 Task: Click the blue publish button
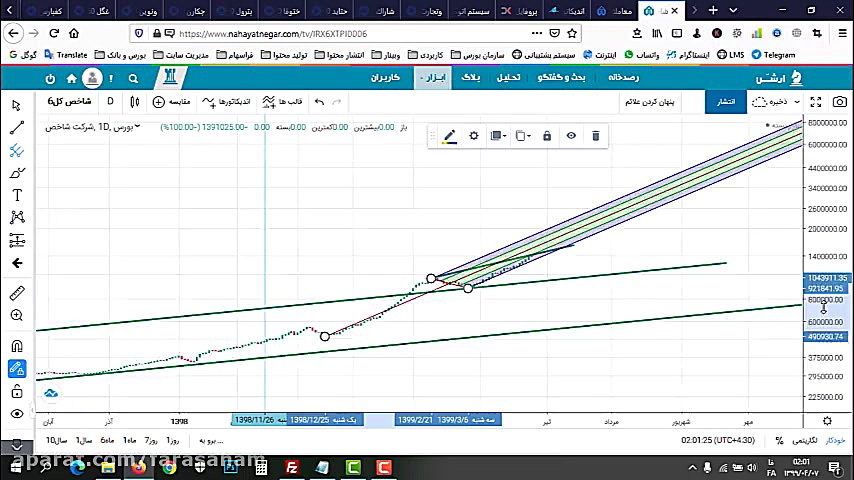(x=725, y=102)
